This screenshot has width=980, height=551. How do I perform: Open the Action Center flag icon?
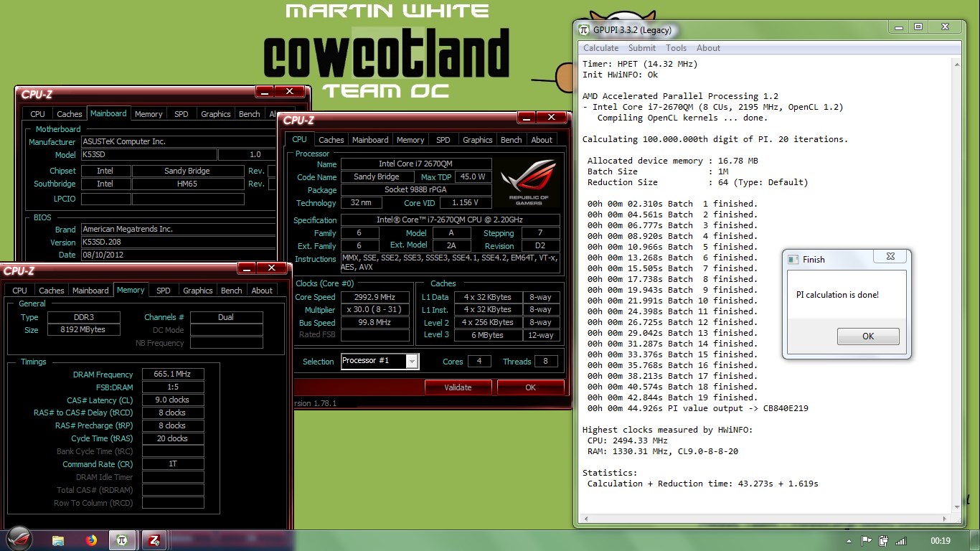(867, 541)
